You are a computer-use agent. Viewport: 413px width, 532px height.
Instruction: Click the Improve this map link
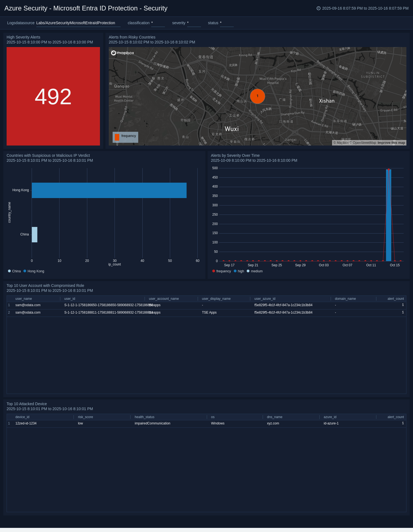click(391, 143)
